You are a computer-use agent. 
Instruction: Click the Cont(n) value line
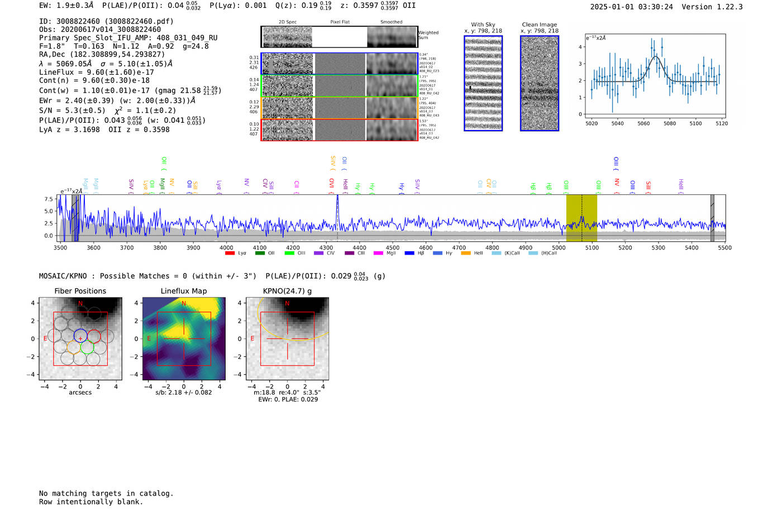click(x=94, y=80)
